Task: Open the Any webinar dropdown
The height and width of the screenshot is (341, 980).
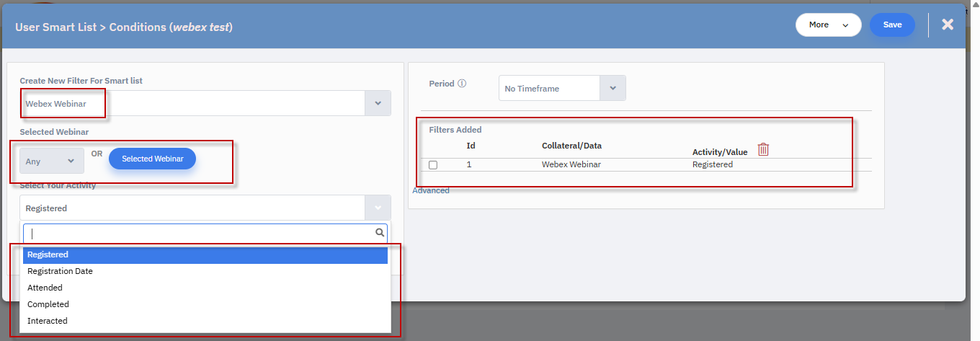Action: pos(51,161)
